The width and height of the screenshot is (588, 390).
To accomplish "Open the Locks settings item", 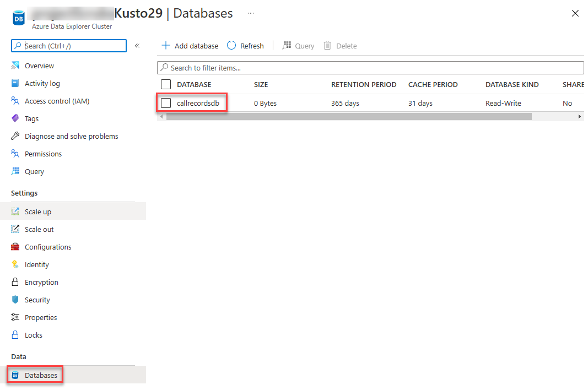I will pyautogui.click(x=34, y=335).
